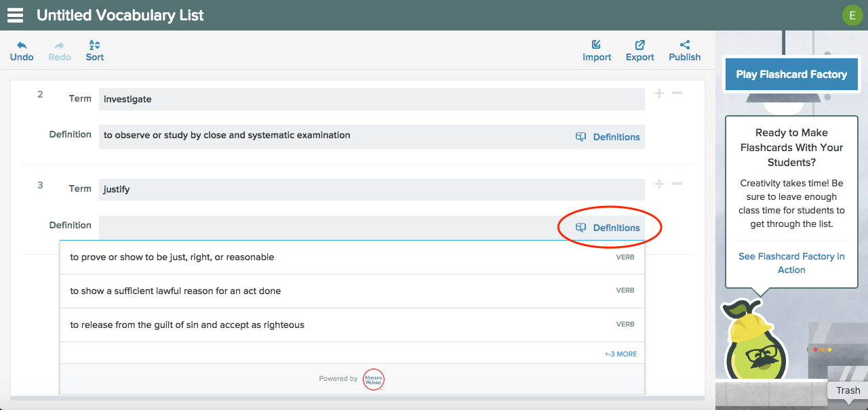Toggle Definitions dropdown for justify
The height and width of the screenshot is (410, 868).
click(608, 228)
